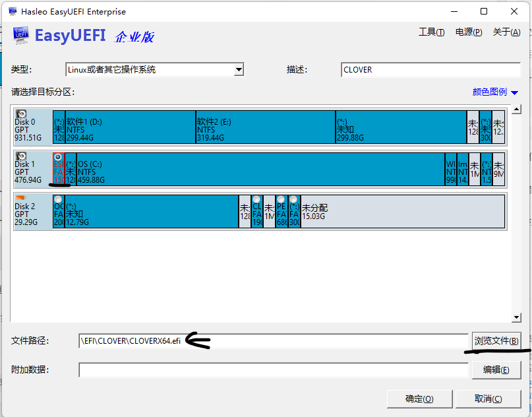This screenshot has height=417, width=532.
Task: Click the 文件路径 file path field
Action: [x=274, y=340]
